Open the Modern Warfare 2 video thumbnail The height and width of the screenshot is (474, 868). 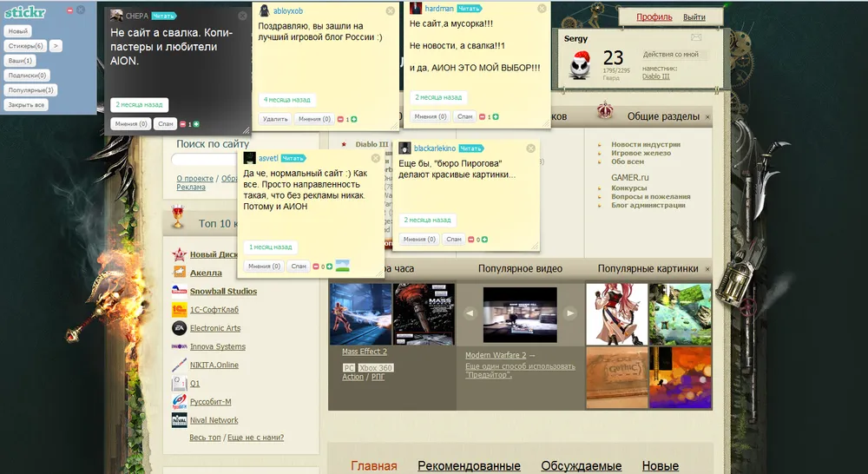tap(520, 314)
